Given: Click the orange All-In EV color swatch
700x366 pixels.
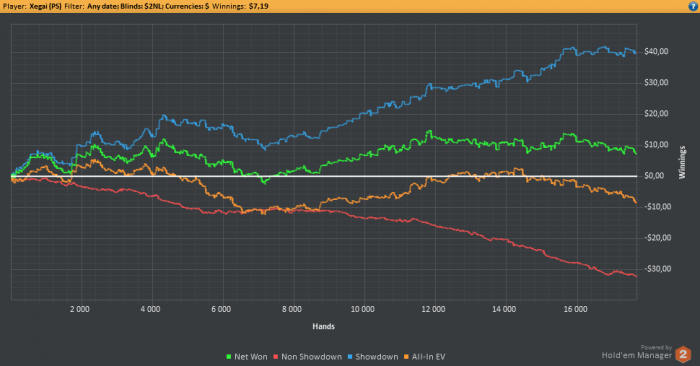Looking at the screenshot, I should pyautogui.click(x=407, y=357).
